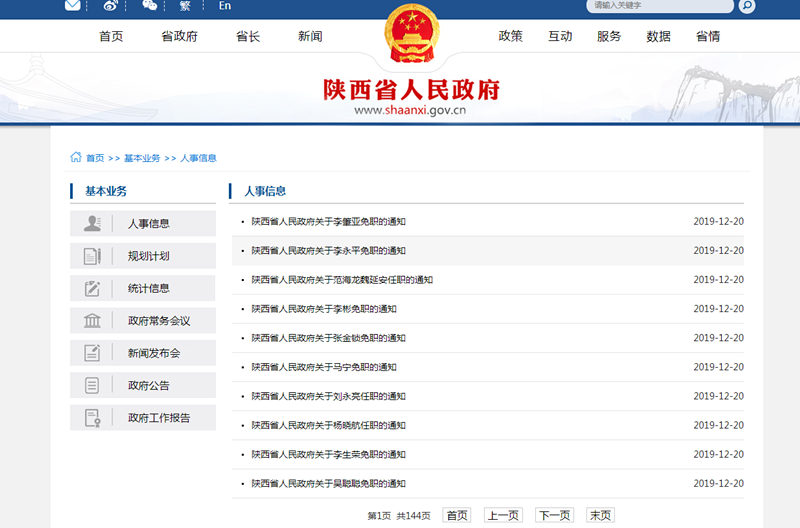The width and height of the screenshot is (800, 528).
Task: Open notice about 李彬免职
Action: tap(324, 309)
